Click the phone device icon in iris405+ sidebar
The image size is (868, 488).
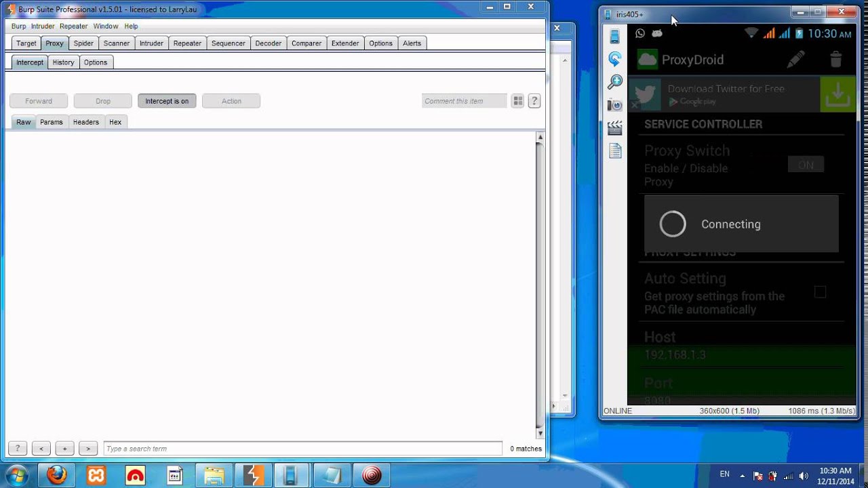click(615, 37)
